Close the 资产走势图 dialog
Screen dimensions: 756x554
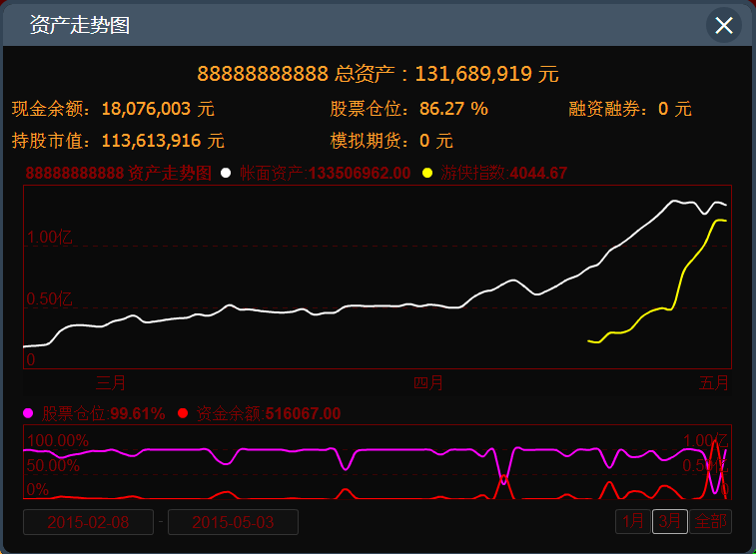723,25
